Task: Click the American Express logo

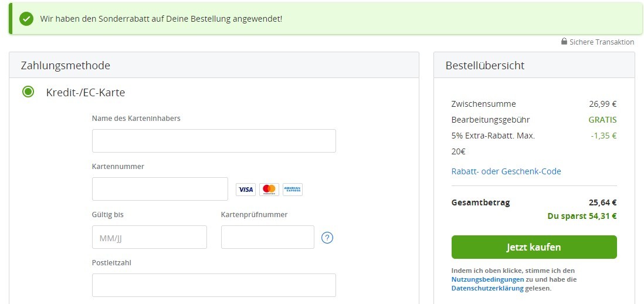Action: coord(293,190)
